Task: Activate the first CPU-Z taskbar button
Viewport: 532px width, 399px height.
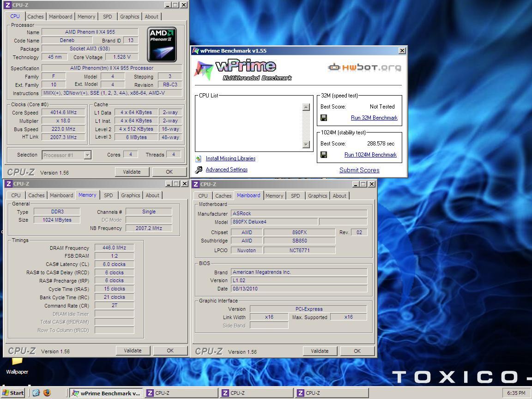Action: (181, 393)
